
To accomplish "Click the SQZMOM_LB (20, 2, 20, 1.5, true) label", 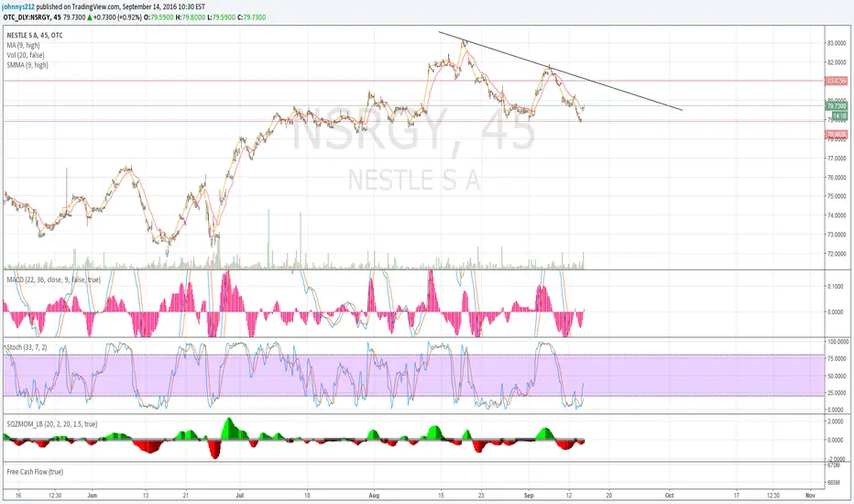I will [52, 424].
